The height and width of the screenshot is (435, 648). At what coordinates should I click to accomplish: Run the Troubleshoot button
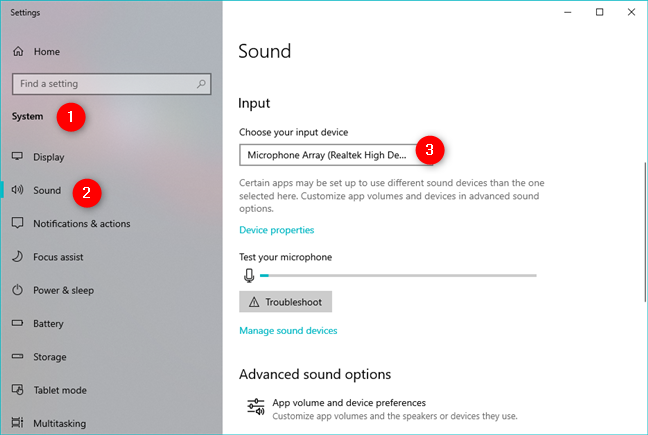click(286, 302)
